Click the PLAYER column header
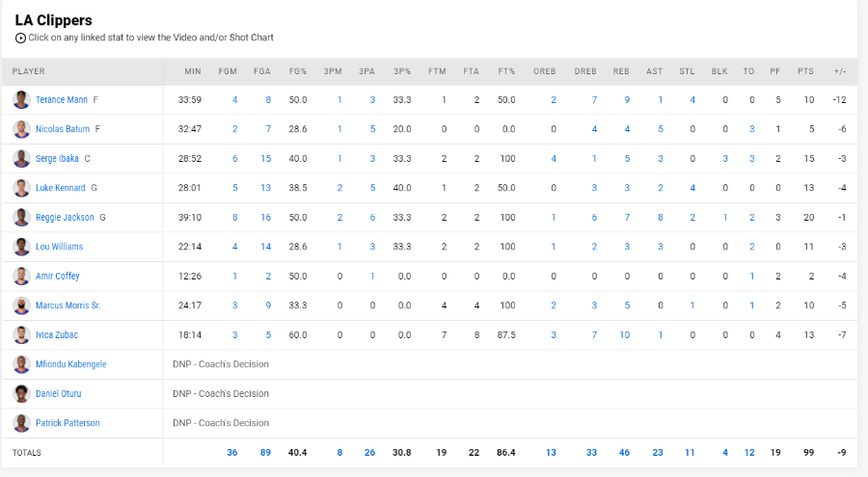This screenshot has height=477, width=868. coord(29,71)
